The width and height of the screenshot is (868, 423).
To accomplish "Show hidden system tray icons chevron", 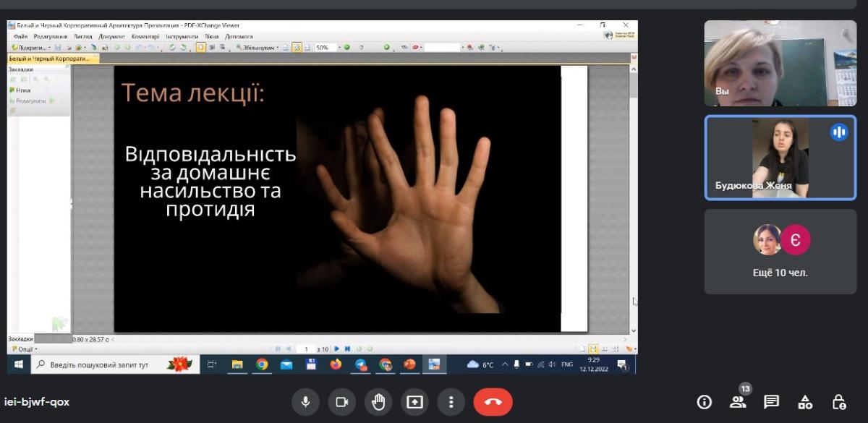I will tap(505, 364).
